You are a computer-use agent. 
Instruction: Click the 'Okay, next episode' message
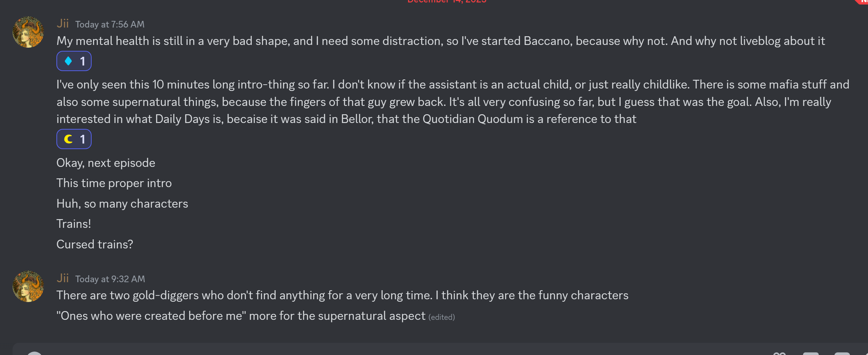[x=106, y=163]
